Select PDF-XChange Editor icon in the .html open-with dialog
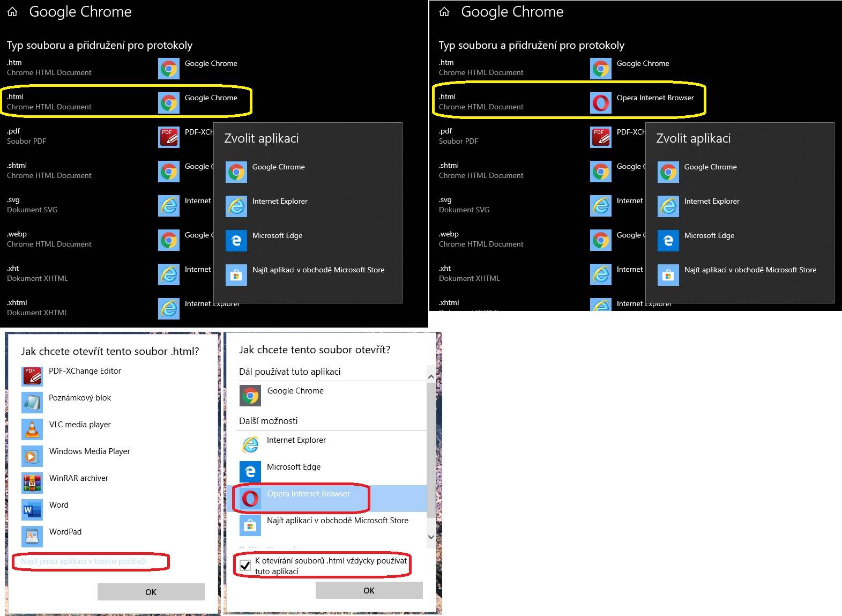 point(32,376)
